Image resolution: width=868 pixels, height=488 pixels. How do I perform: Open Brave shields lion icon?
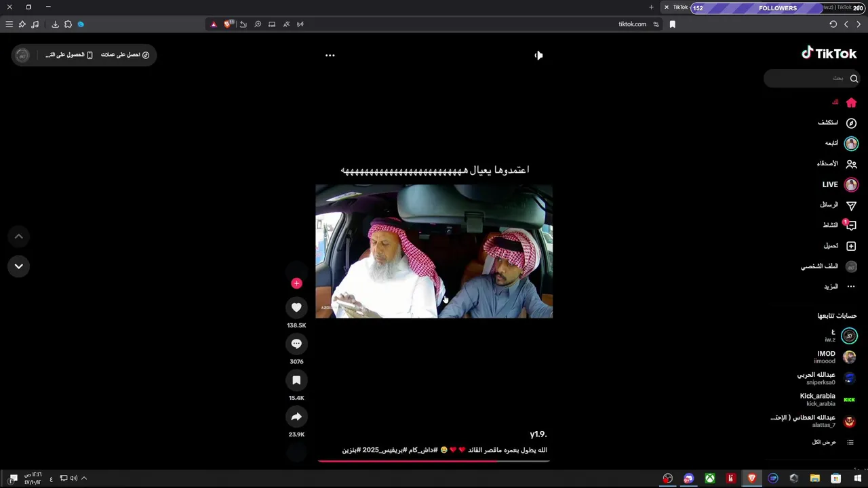tap(228, 24)
